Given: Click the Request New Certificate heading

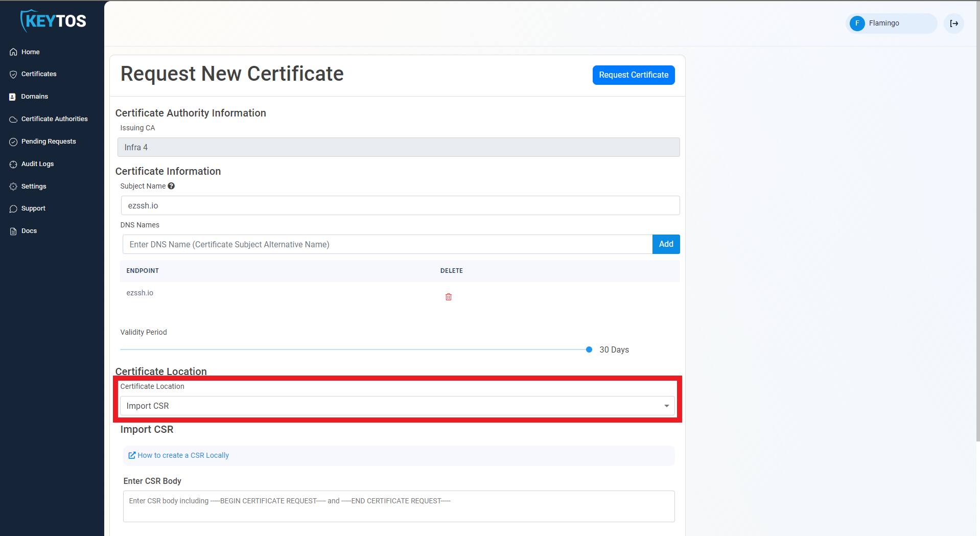Looking at the screenshot, I should [x=232, y=74].
